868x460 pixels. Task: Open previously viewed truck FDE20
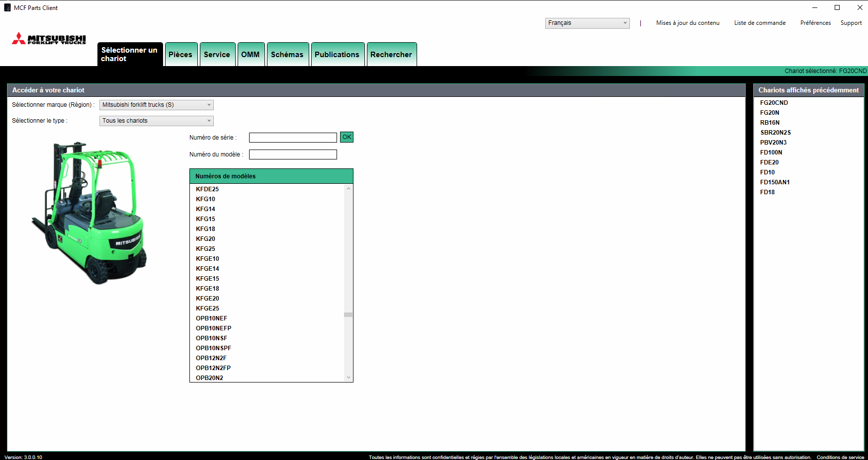769,162
